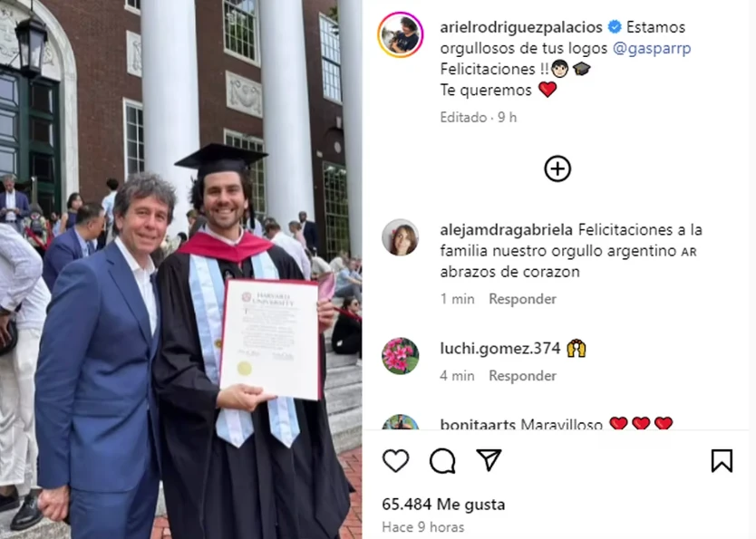Open luchi.gomez.374 username link
The width and height of the screenshot is (756, 539).
tap(500, 348)
